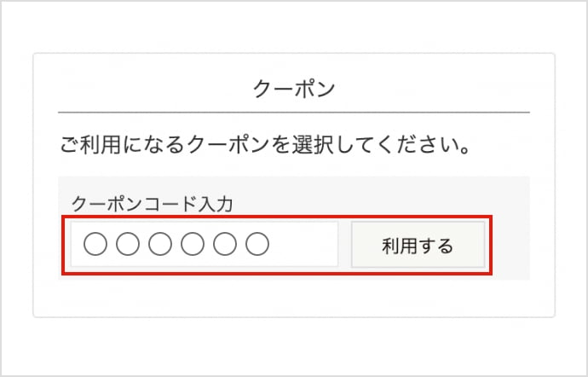Click the gap between the input field and 利用する
This screenshot has width=588, height=377.
click(x=344, y=246)
